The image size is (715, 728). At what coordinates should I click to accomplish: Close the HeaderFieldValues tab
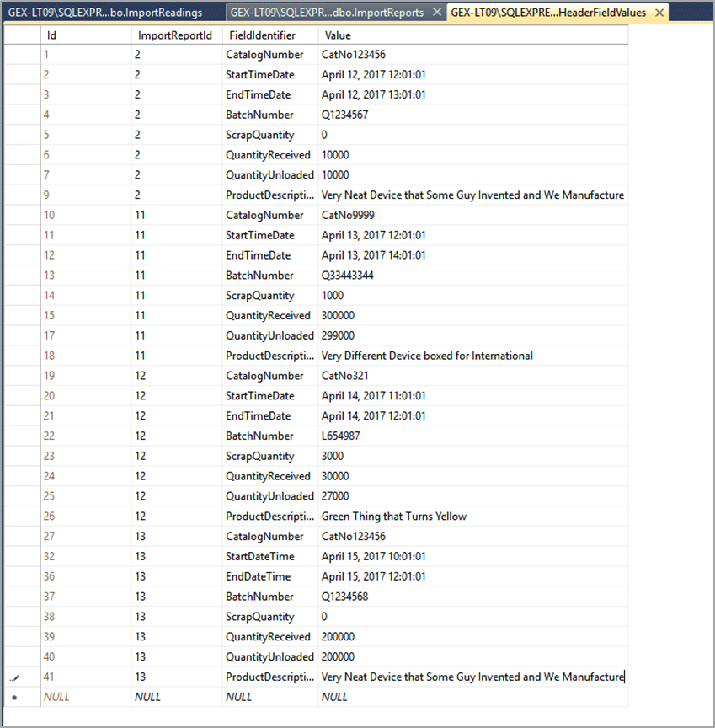pyautogui.click(x=659, y=13)
